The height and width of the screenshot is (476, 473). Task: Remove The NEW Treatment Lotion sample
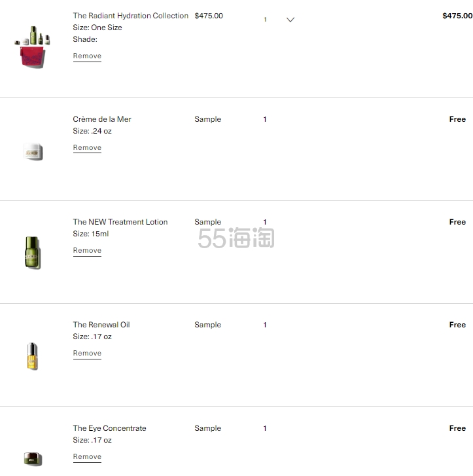(87, 251)
